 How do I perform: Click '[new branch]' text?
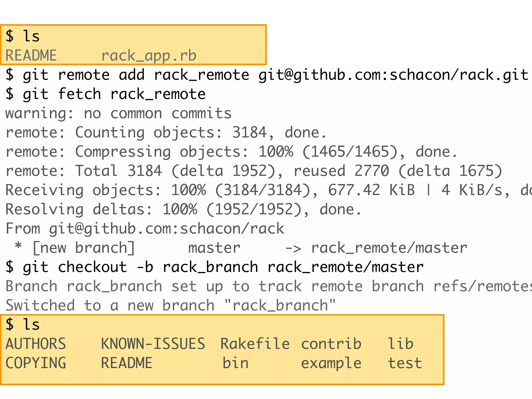click(84, 248)
